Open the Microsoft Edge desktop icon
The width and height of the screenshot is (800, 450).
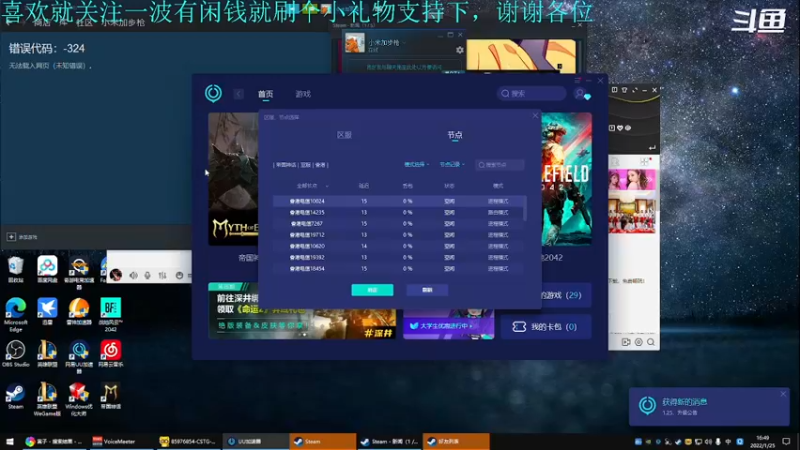click(16, 314)
